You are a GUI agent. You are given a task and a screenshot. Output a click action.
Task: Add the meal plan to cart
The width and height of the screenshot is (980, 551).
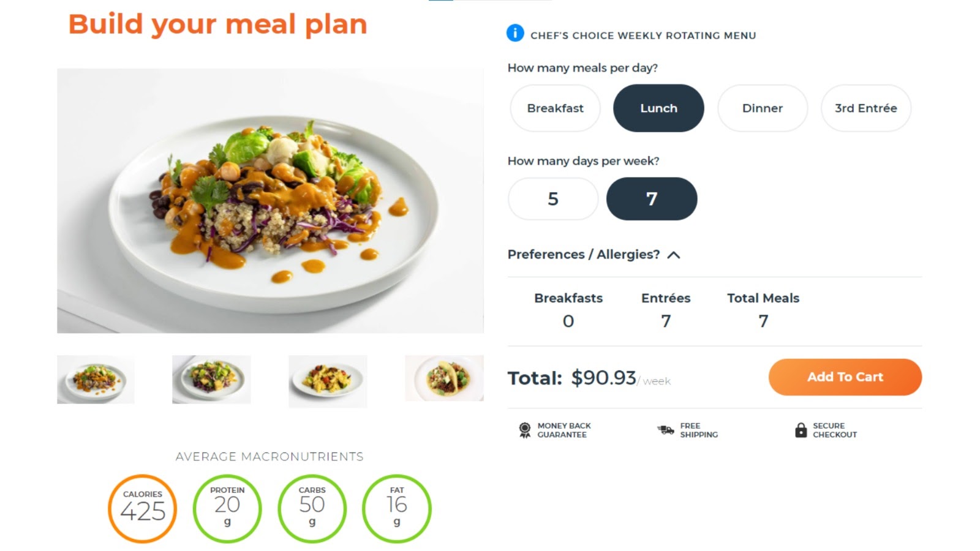[x=845, y=377]
